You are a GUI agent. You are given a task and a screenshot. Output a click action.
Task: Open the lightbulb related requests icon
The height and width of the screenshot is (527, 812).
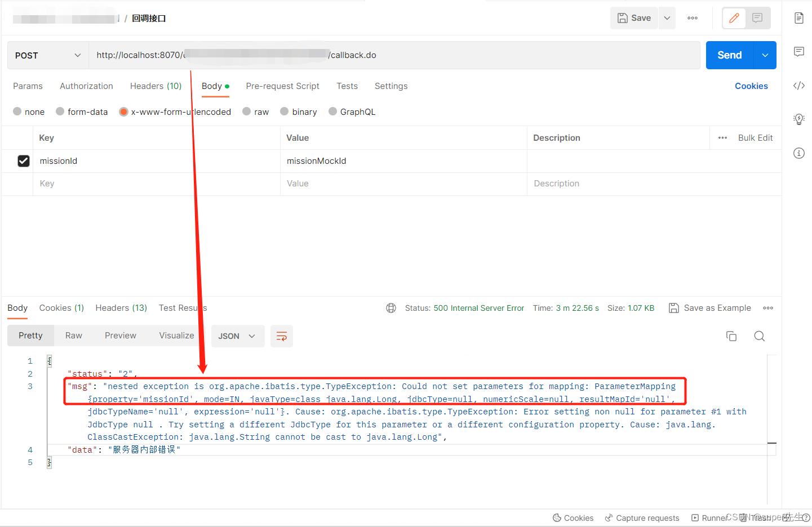[x=799, y=119]
